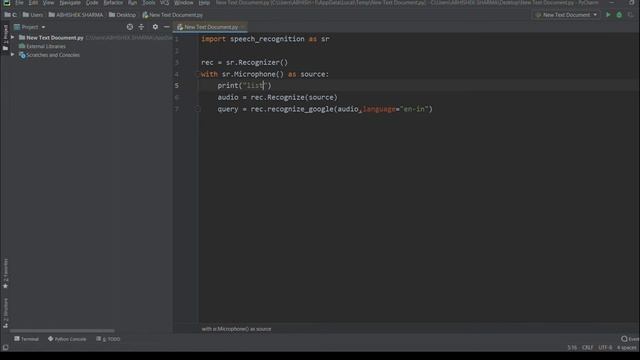The height and width of the screenshot is (360, 640).
Task: Click the ABHISHEK SHARMA breadcrumb folder
Action: (x=76, y=15)
